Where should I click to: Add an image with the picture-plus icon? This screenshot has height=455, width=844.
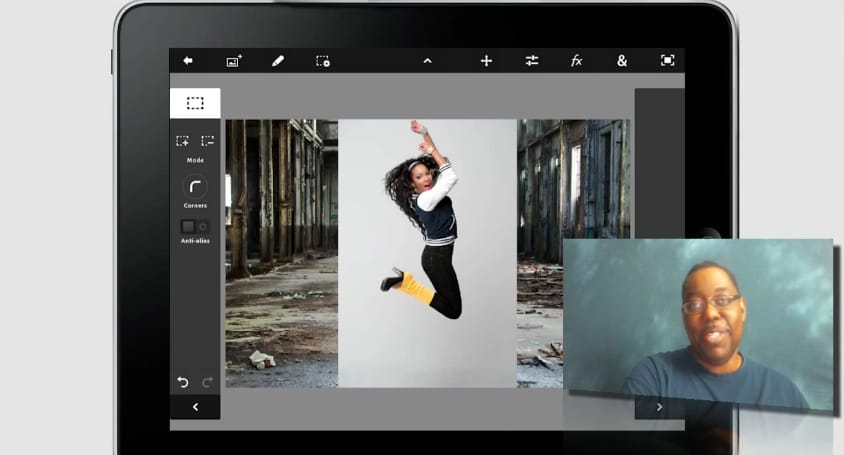234,61
